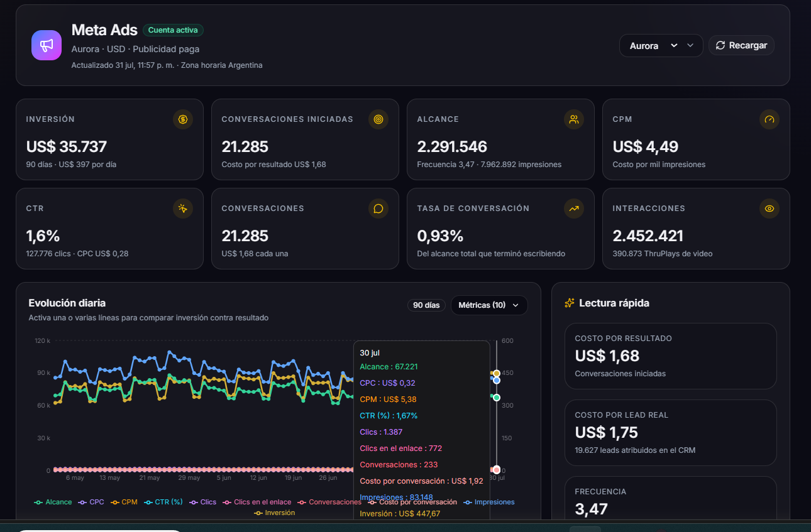Viewport: 811px width, 532px height.
Task: Click the tooltip line 'CPM : US$ 5,38'
Action: (x=388, y=399)
